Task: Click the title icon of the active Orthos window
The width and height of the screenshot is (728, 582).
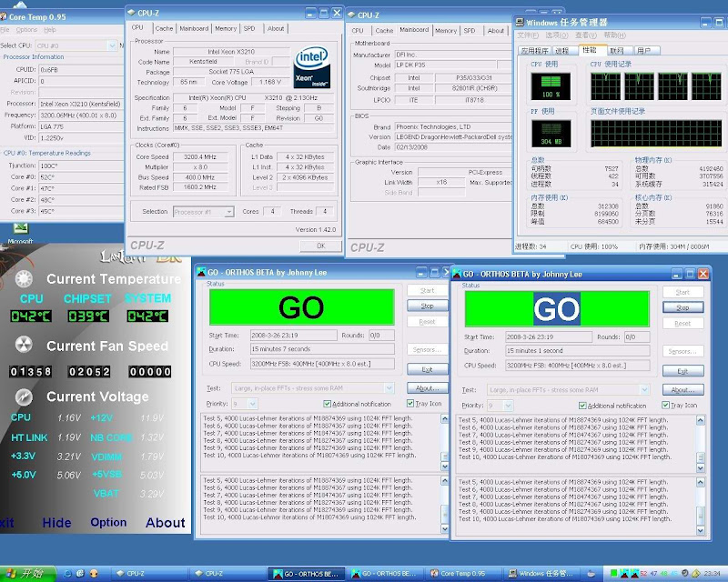Action: click(457, 274)
